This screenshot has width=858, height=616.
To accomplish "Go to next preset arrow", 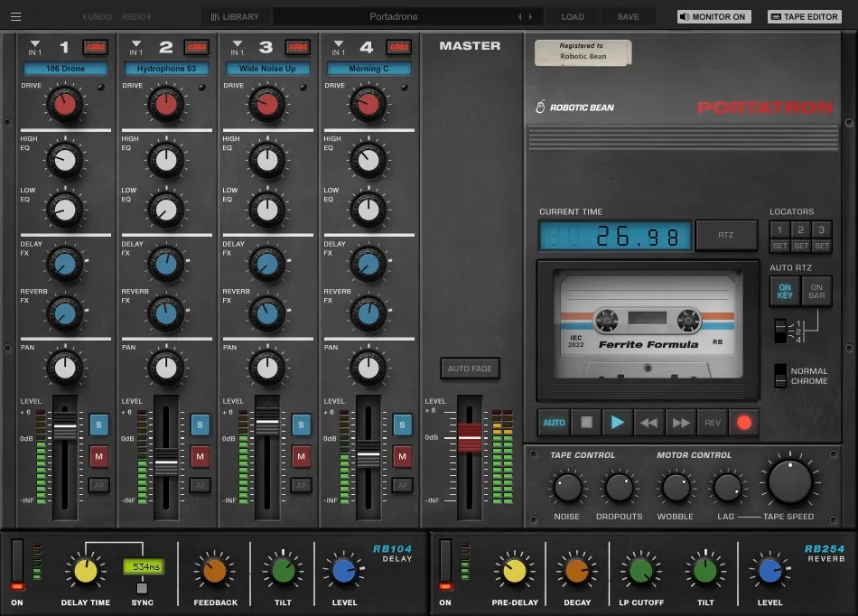I will [530, 17].
